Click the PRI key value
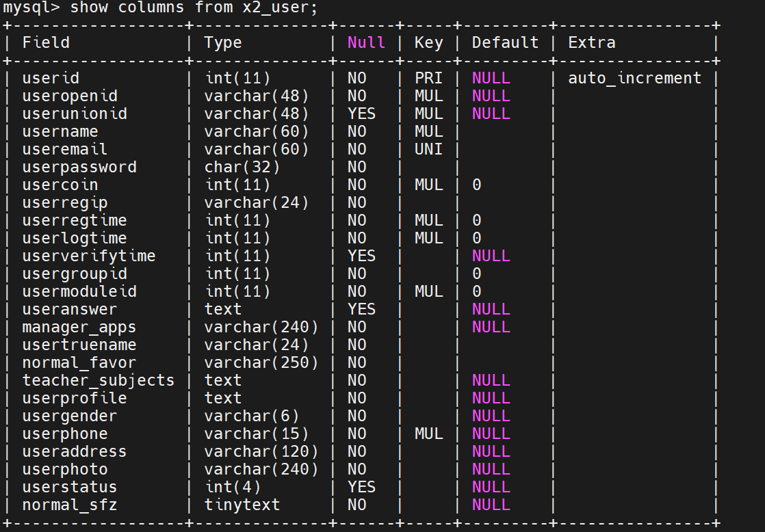The image size is (765, 532). point(428,78)
